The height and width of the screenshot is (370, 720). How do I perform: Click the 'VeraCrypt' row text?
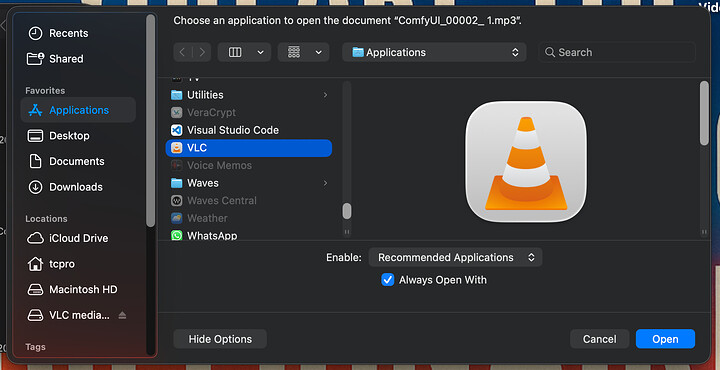211,112
